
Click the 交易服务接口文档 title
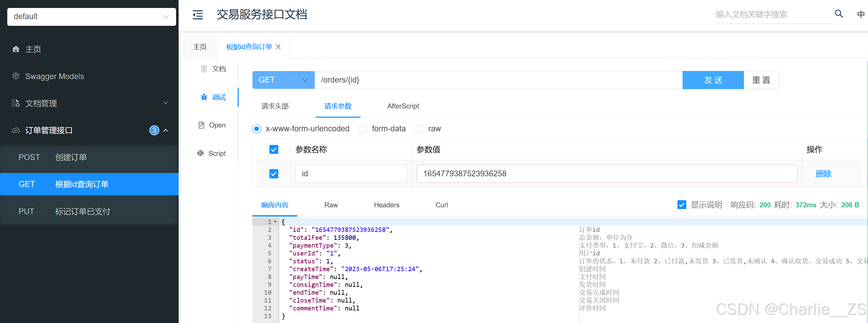pos(262,14)
